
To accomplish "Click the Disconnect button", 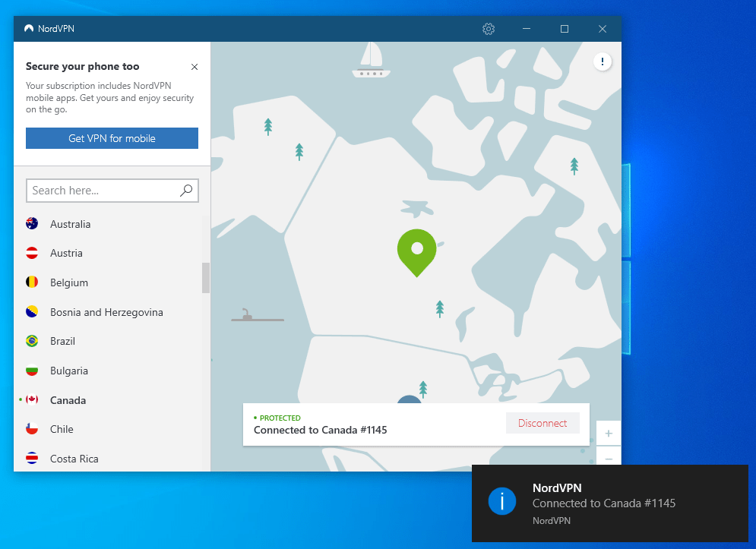I will [x=542, y=423].
